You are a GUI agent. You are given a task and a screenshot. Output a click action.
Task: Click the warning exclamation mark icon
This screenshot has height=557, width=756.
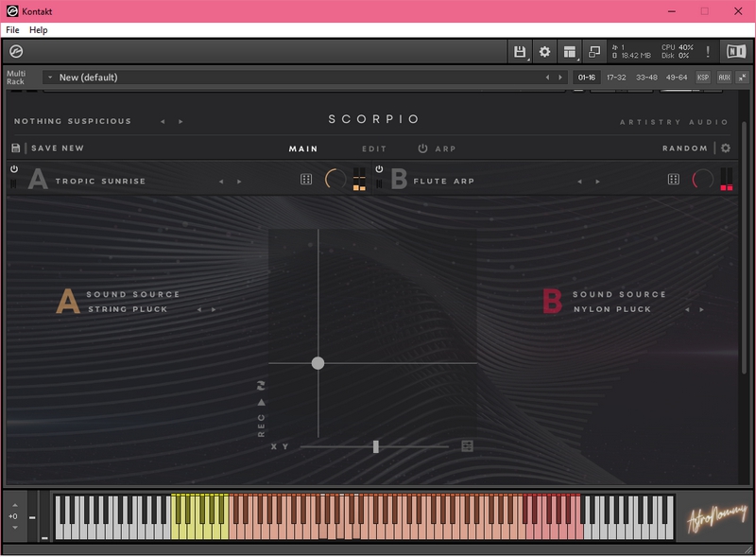tap(708, 52)
